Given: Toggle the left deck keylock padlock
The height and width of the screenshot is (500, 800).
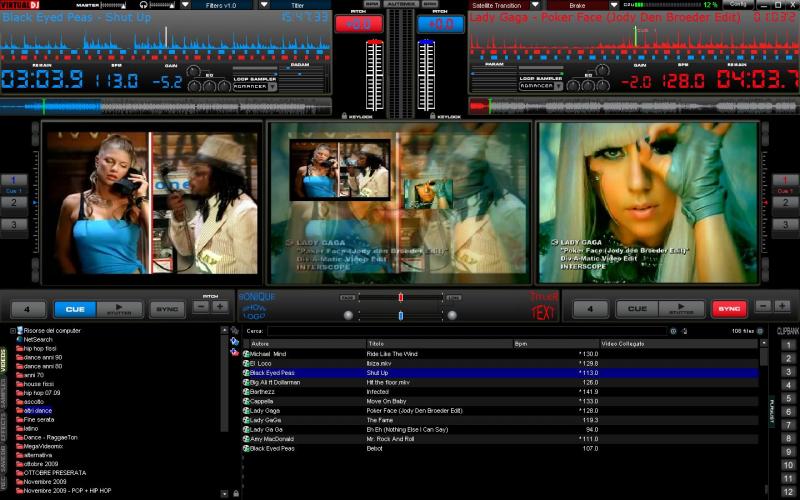Looking at the screenshot, I should click(344, 116).
